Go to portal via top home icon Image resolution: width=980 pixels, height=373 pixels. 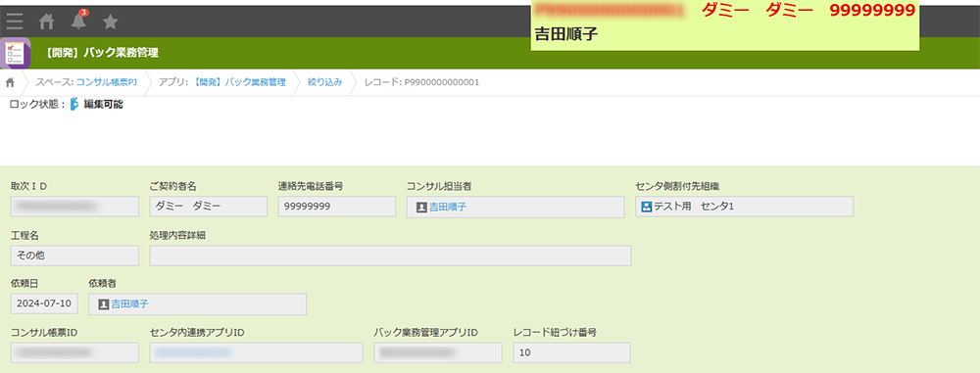(x=46, y=22)
